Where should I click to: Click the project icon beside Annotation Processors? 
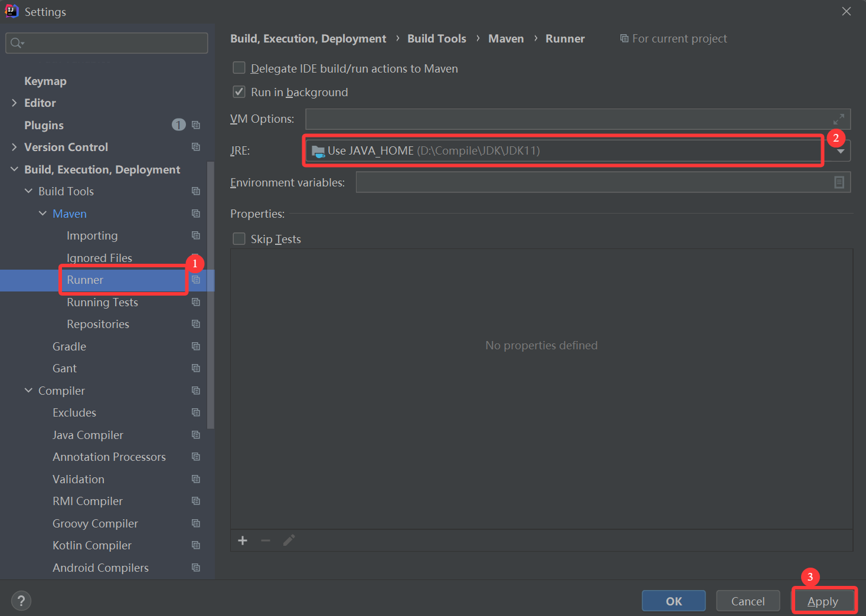tap(196, 457)
